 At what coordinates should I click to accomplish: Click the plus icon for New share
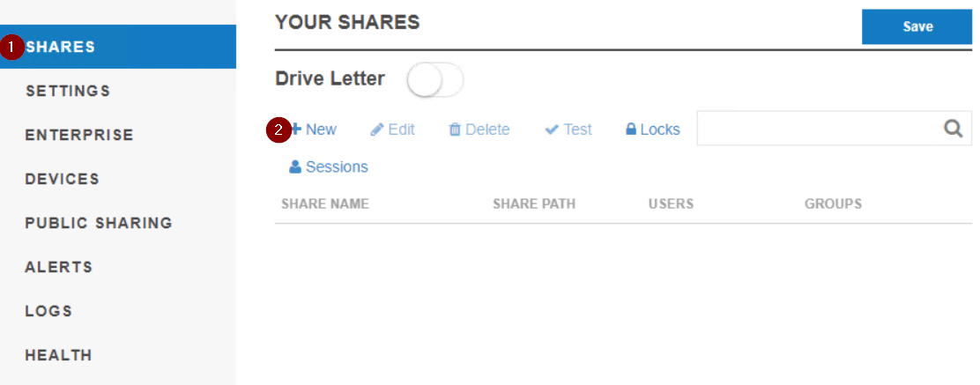pyautogui.click(x=297, y=130)
